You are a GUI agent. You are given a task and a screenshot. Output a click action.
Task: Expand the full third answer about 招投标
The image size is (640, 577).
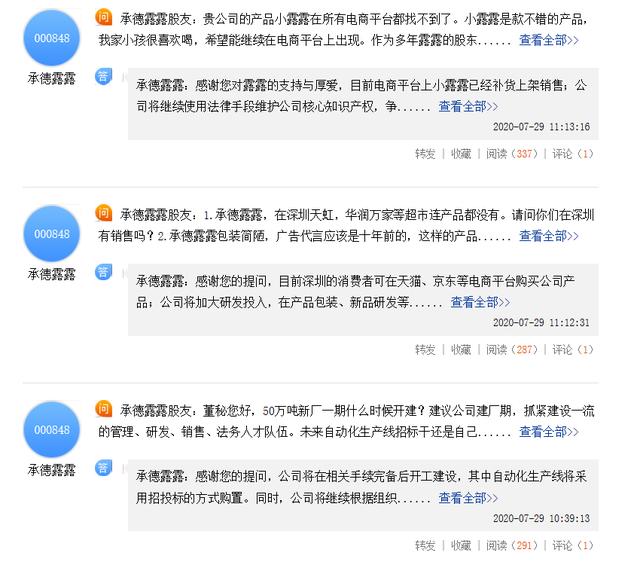[478, 497]
